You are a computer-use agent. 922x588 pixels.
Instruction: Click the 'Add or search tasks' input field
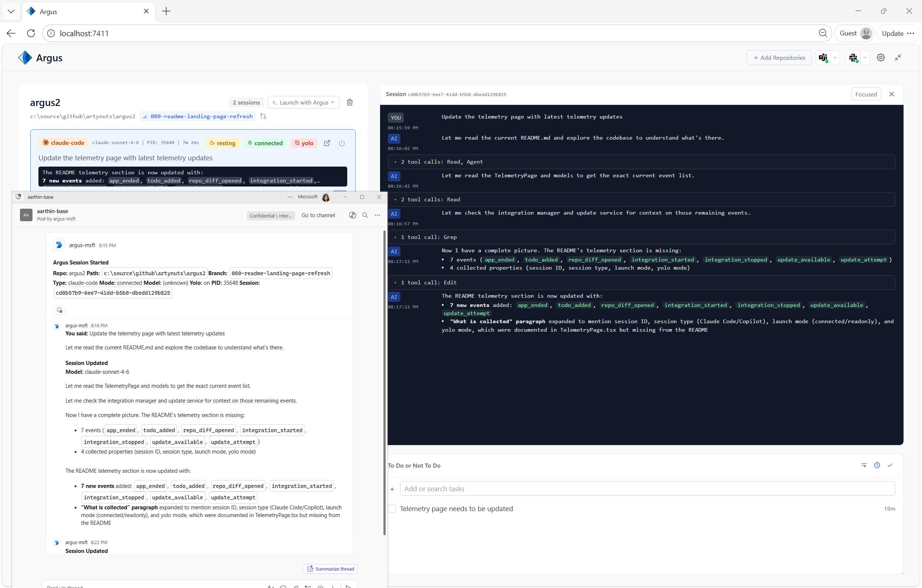648,489
